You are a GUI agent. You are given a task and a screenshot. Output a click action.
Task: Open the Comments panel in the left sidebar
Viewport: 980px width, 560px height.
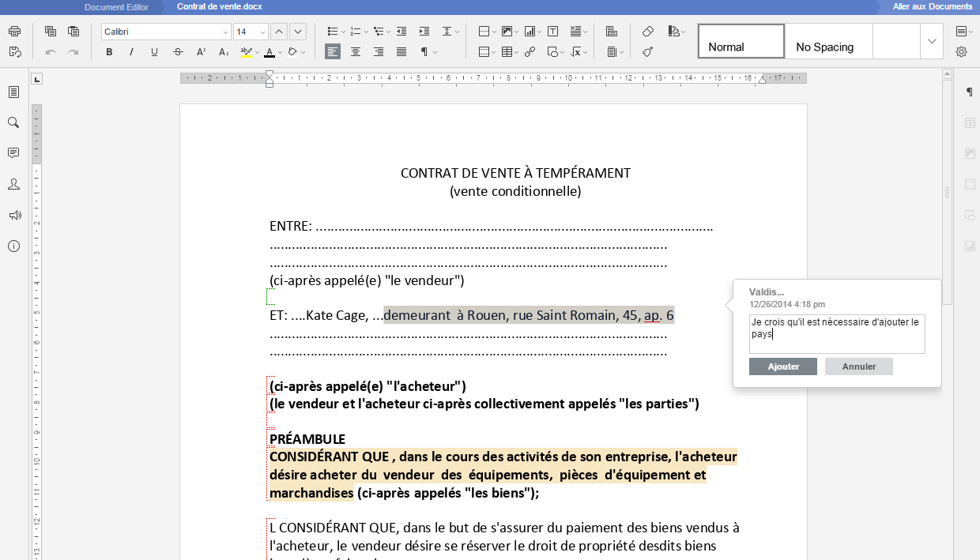pos(13,152)
